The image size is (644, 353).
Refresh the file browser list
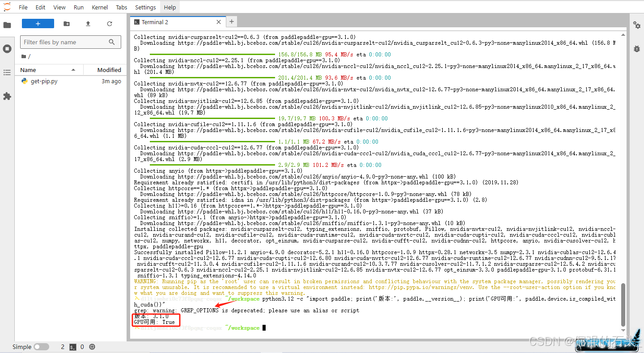pos(110,24)
